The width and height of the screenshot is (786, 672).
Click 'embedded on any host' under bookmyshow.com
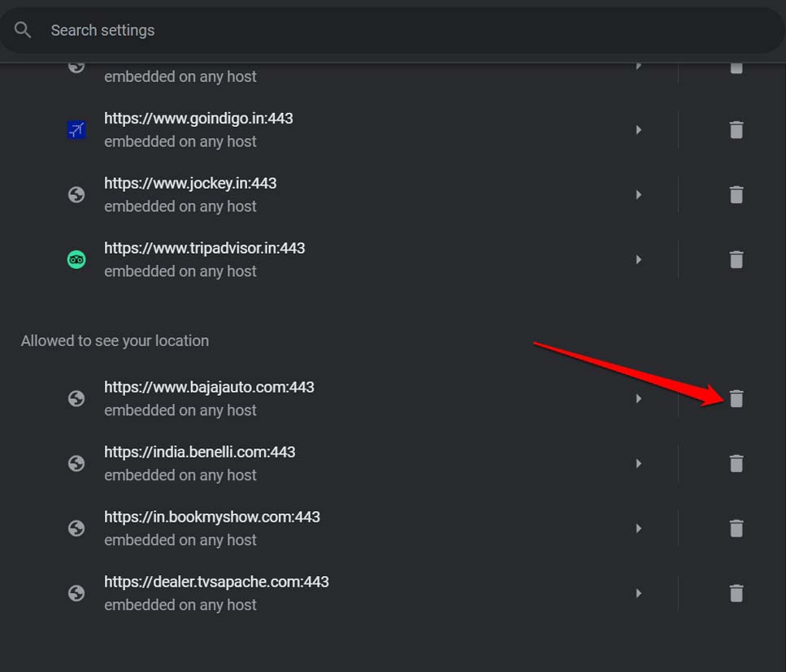(180, 540)
